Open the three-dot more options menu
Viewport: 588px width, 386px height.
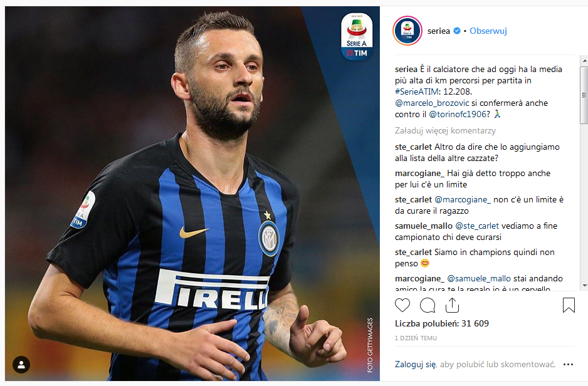pos(568,364)
